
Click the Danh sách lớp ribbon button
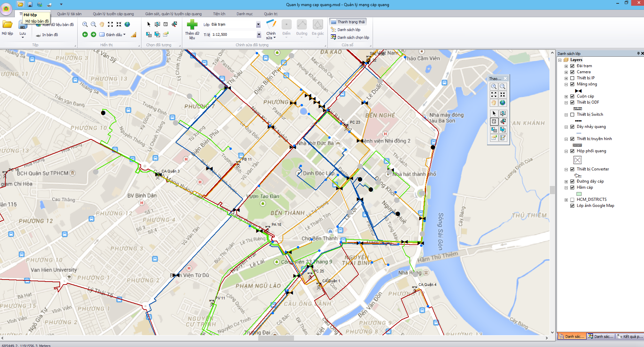coord(345,30)
